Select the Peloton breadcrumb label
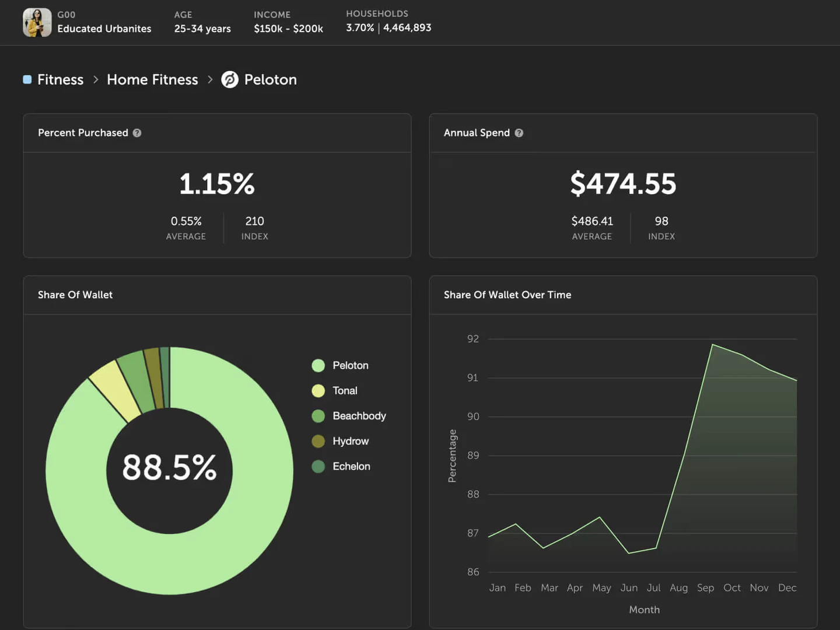The height and width of the screenshot is (630, 840). (x=270, y=79)
